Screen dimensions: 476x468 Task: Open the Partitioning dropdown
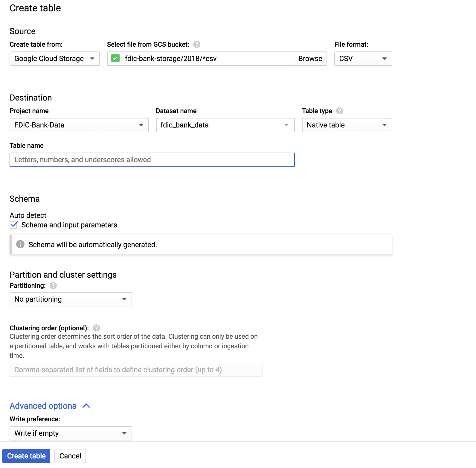point(71,299)
